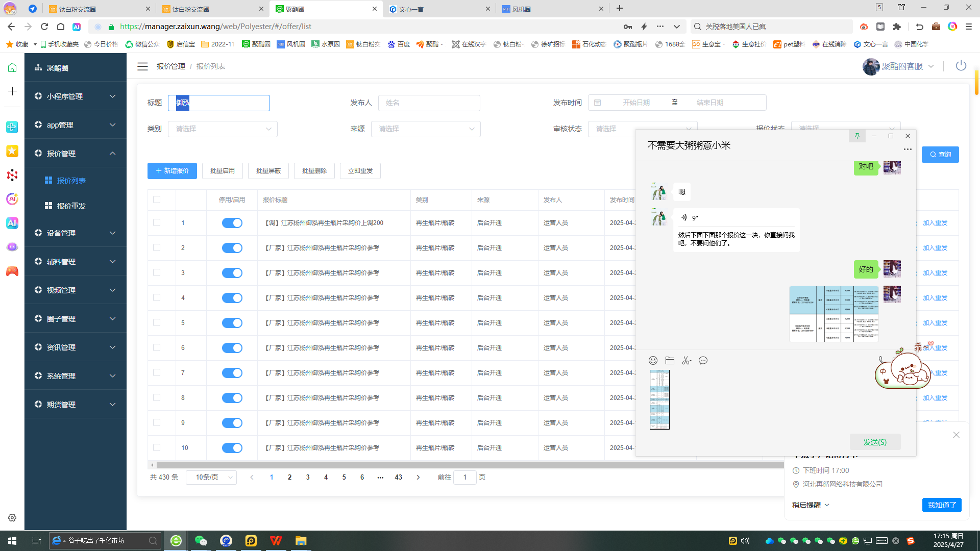Select 报价重发 in the sidebar

coord(71,206)
